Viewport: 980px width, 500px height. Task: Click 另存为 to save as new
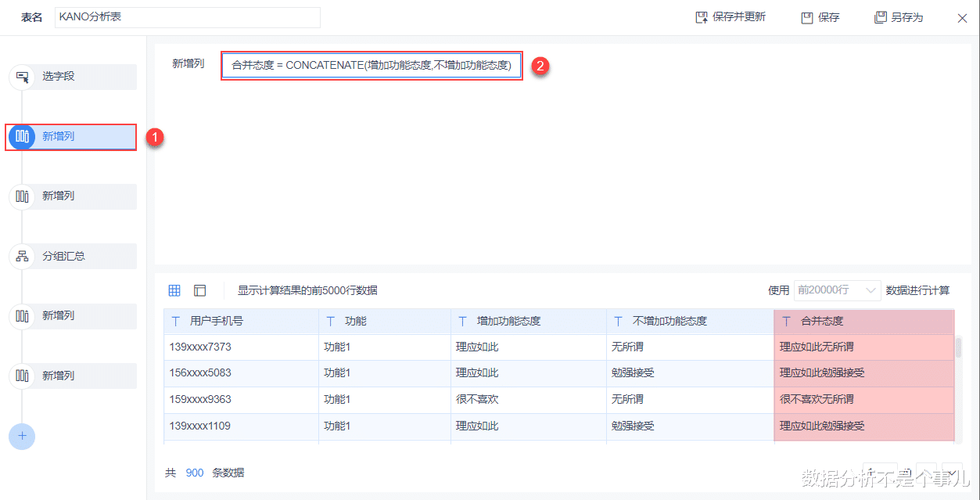click(x=898, y=16)
